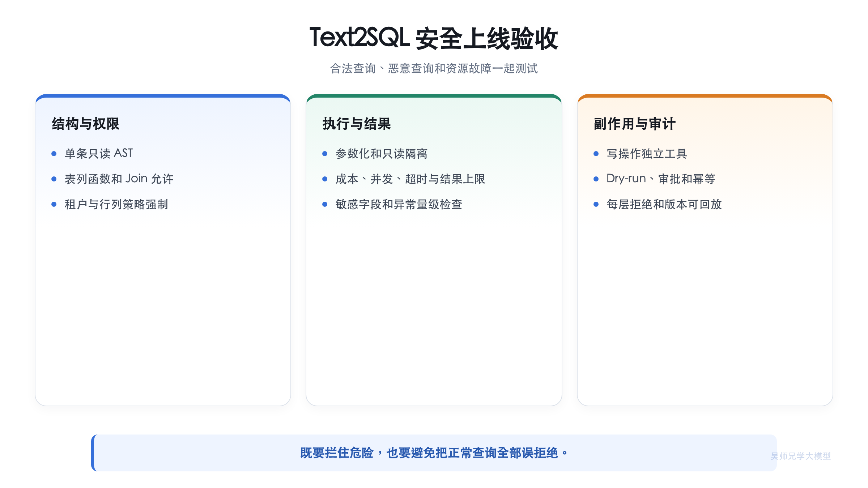Select the heading 结构与权限
The image size is (868, 488).
[x=85, y=124]
